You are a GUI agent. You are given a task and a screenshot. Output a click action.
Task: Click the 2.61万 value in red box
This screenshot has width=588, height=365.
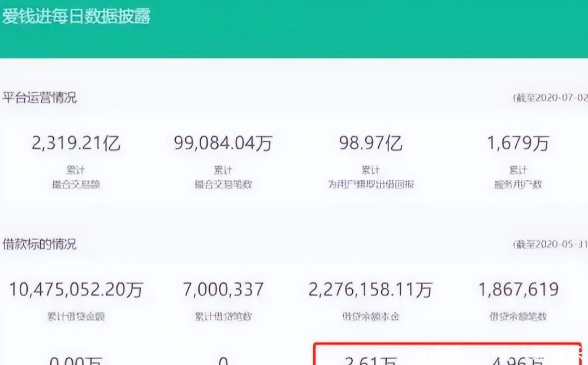pos(370,359)
